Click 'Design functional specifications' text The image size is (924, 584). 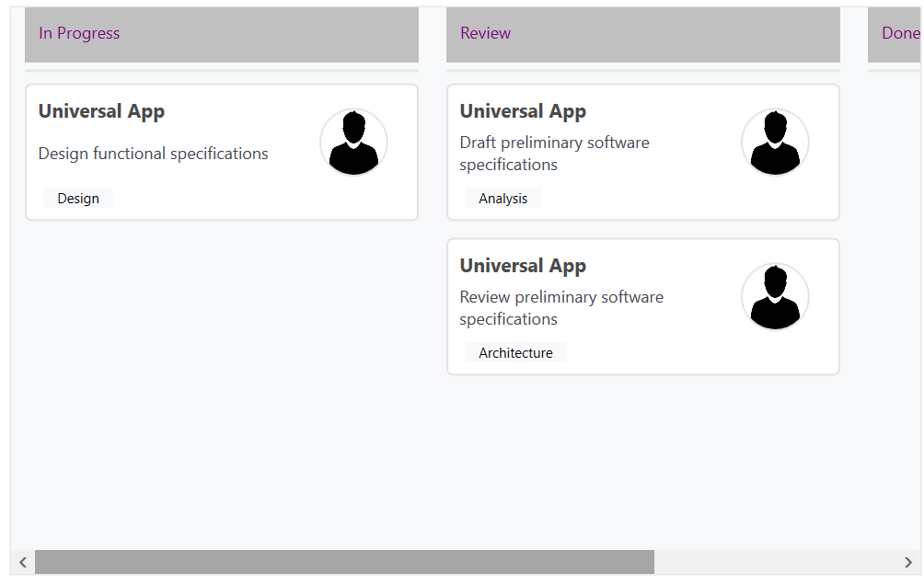point(153,154)
